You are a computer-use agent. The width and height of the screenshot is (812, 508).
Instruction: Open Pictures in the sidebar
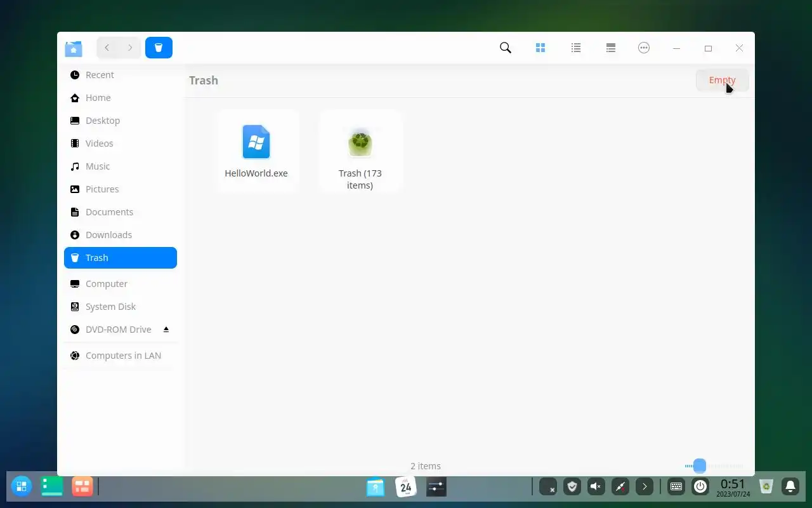[x=121, y=189]
